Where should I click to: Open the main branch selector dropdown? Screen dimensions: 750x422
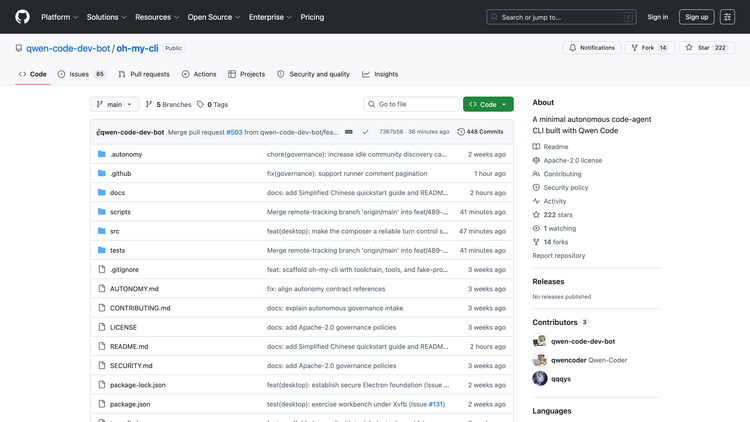(x=114, y=104)
